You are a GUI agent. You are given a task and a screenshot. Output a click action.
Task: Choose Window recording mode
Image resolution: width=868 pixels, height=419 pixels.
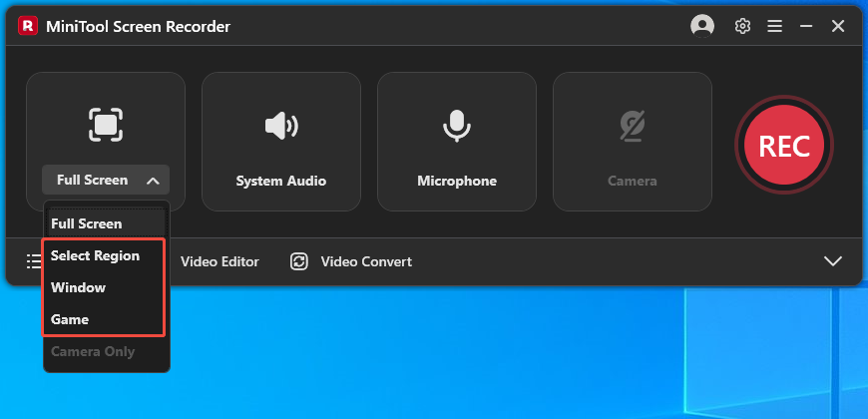pos(78,288)
